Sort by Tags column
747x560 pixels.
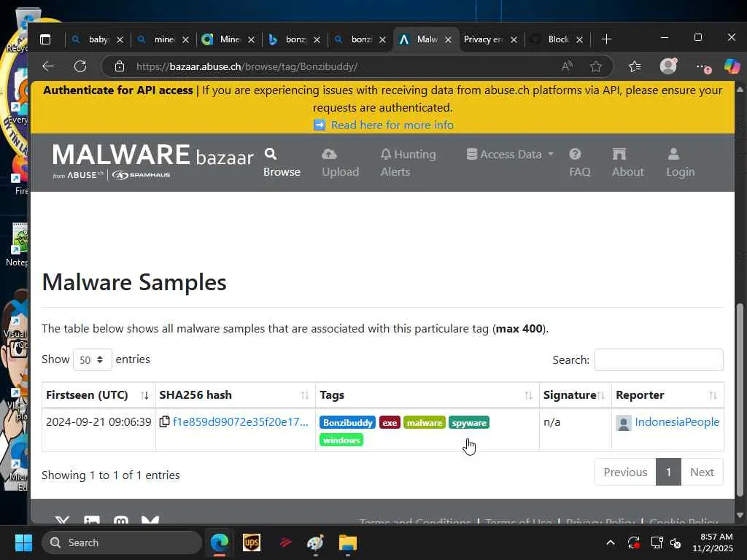click(x=427, y=395)
